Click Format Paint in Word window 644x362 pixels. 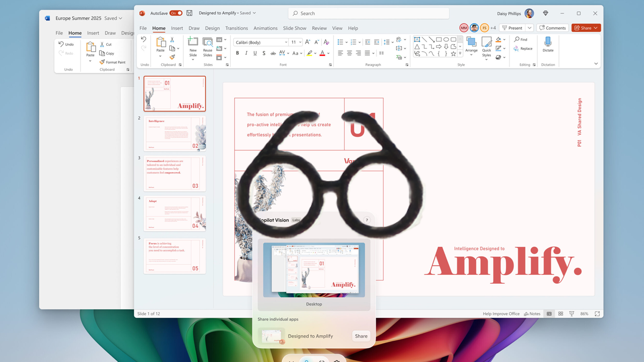click(x=112, y=62)
